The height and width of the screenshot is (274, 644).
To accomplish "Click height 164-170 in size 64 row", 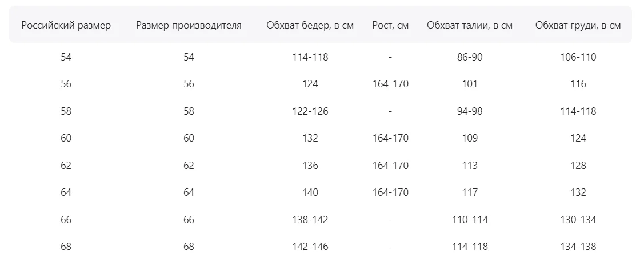I will pyautogui.click(x=390, y=192).
